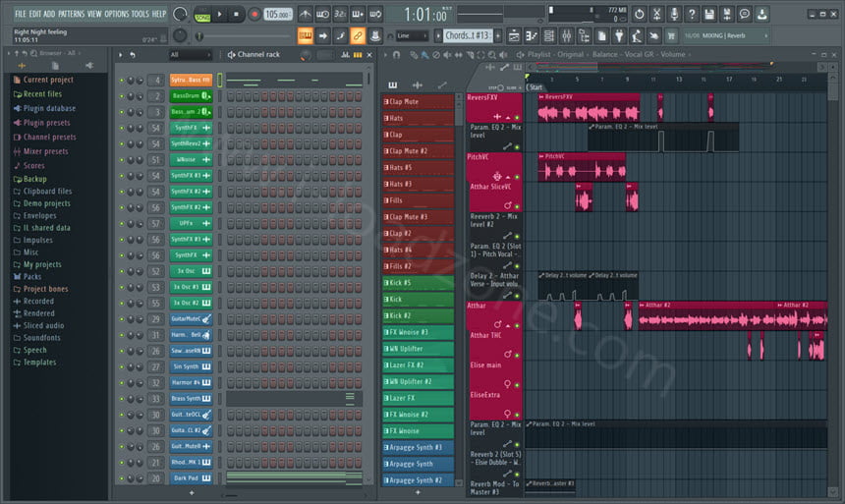Toggle the 3-2-1 countdown before recording icon
The image size is (845, 504).
(340, 15)
